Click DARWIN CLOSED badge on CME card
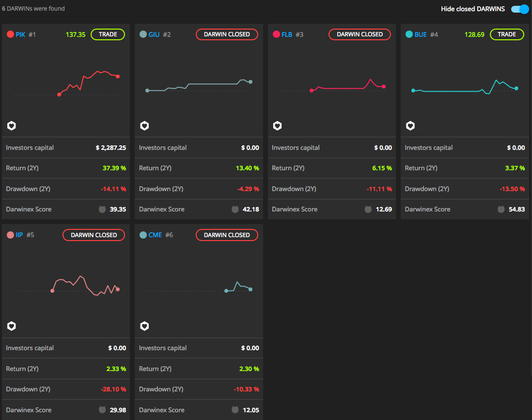This screenshot has height=420, width=532. [227, 235]
